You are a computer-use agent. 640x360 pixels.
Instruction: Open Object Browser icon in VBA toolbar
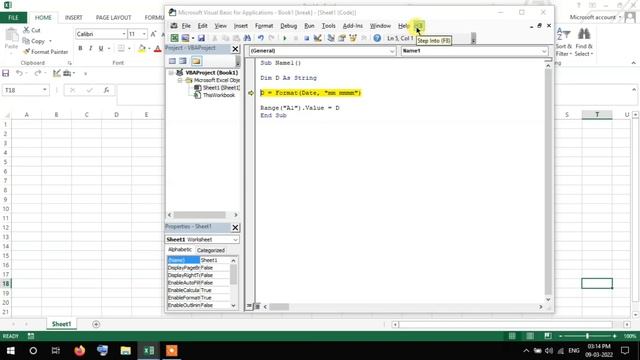[353, 38]
